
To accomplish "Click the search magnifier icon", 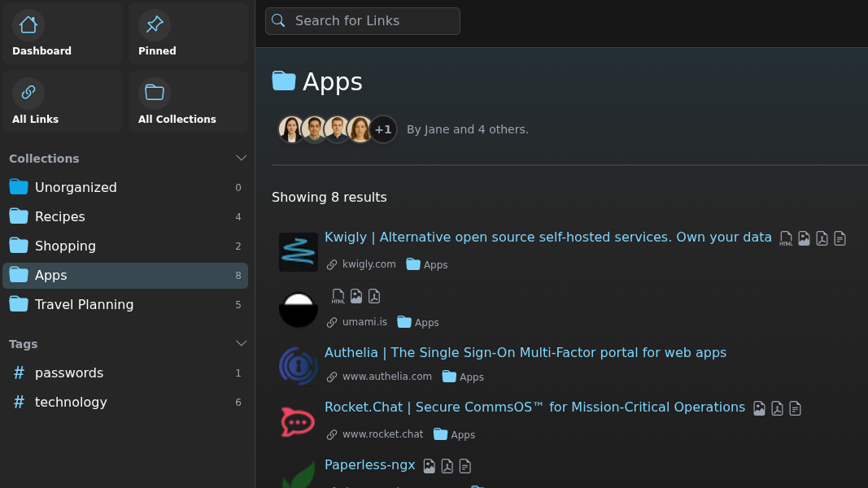I will (278, 21).
